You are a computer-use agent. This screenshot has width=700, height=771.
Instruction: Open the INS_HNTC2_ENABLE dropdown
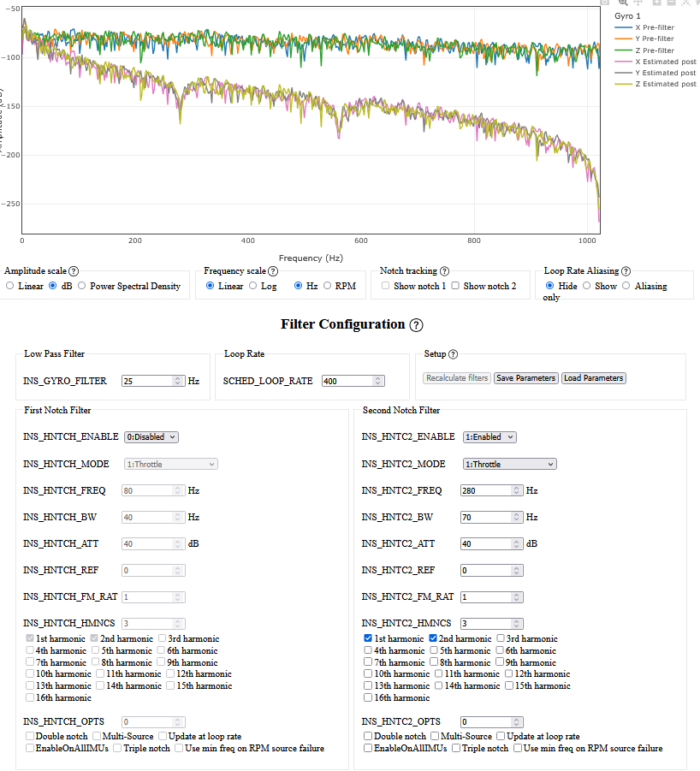489,436
